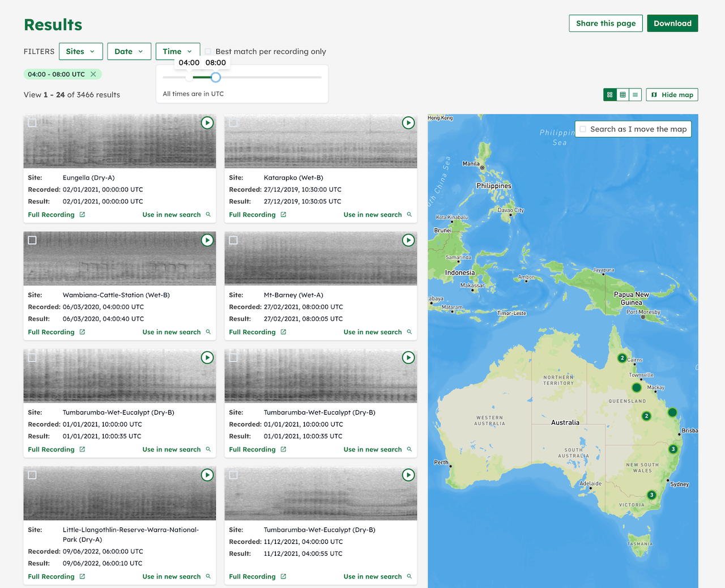
Task: Select the Katarapko (Wet-B) result checkbox
Action: click(x=233, y=123)
